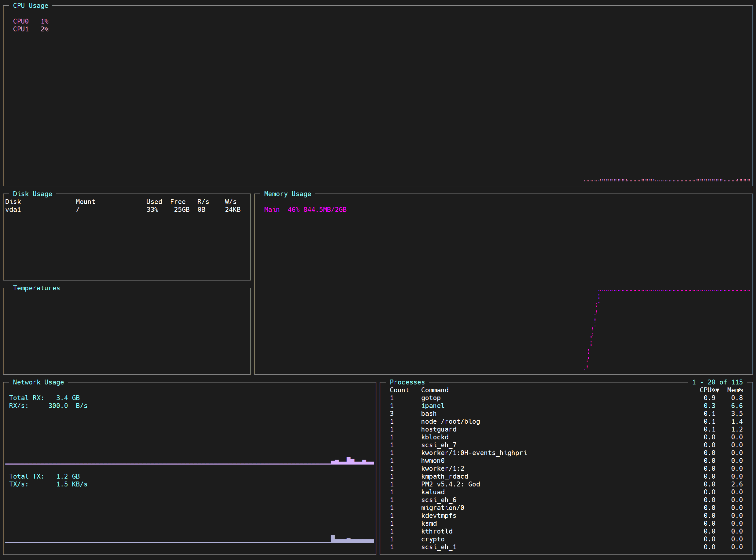Select the hostguard process row
756x560 pixels.
pyautogui.click(x=566, y=429)
